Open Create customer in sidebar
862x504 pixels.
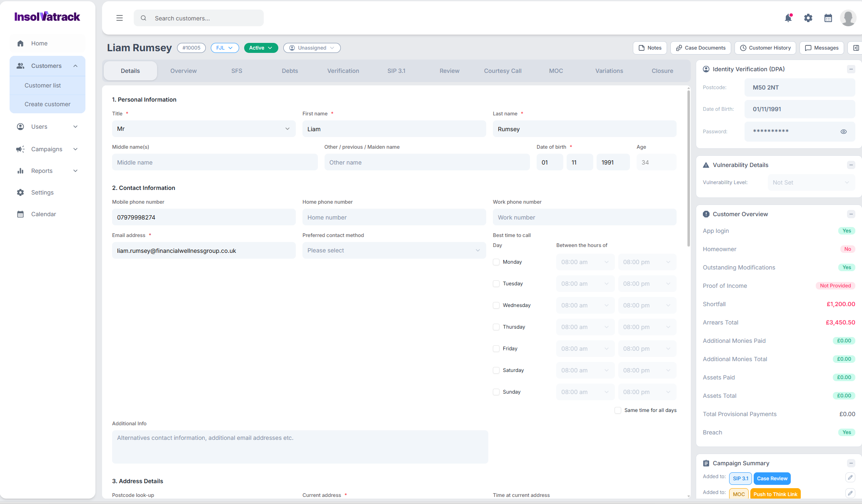(x=47, y=104)
